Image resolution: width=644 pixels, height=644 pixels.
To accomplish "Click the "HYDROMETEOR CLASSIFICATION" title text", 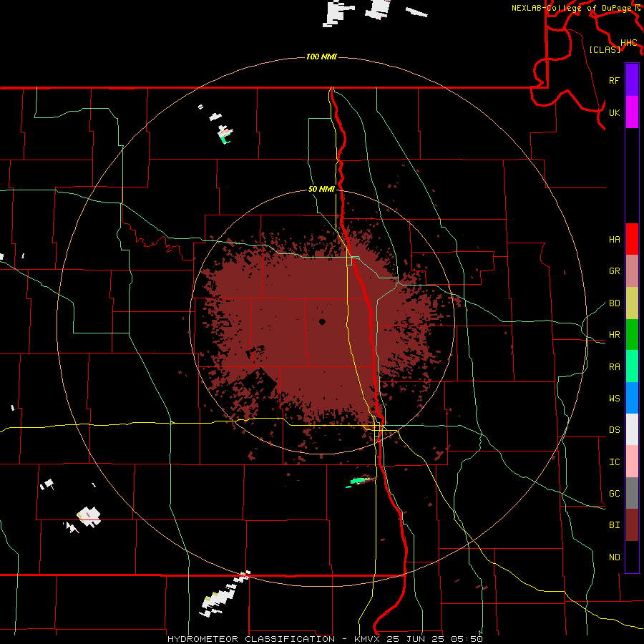I will click(251, 639).
